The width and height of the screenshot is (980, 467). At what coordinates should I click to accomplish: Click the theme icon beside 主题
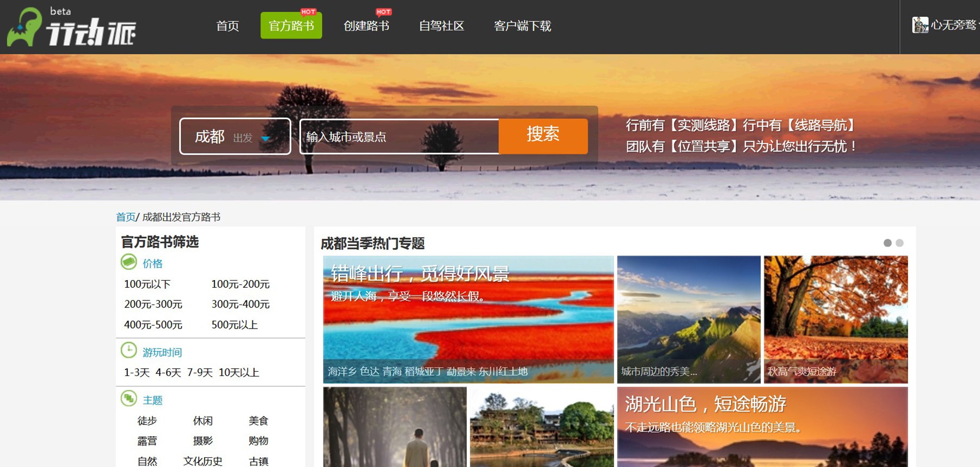tap(129, 399)
